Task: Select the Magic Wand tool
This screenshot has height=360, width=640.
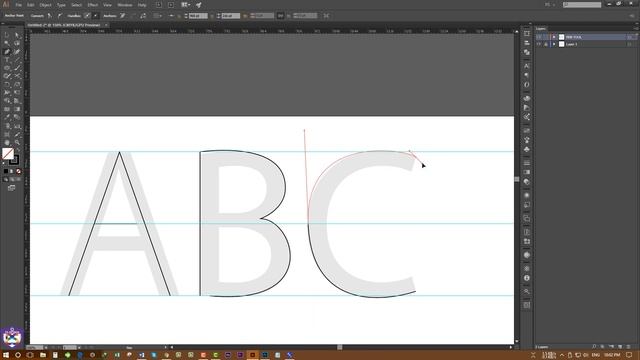Action: tap(7, 44)
